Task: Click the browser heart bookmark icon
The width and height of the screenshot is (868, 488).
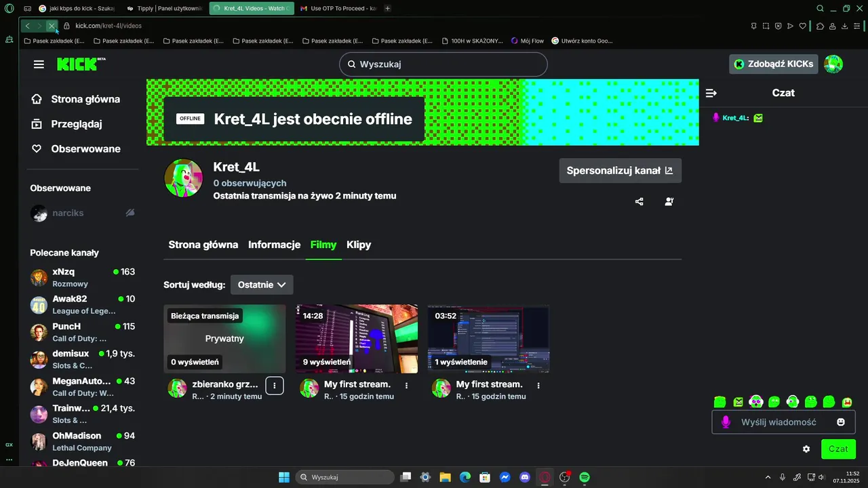Action: tap(803, 26)
